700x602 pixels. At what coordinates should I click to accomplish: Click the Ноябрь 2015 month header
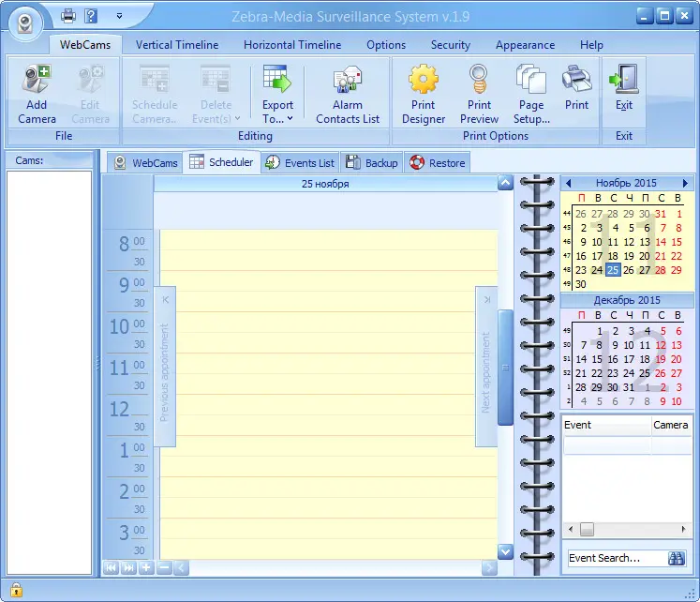[x=626, y=183]
